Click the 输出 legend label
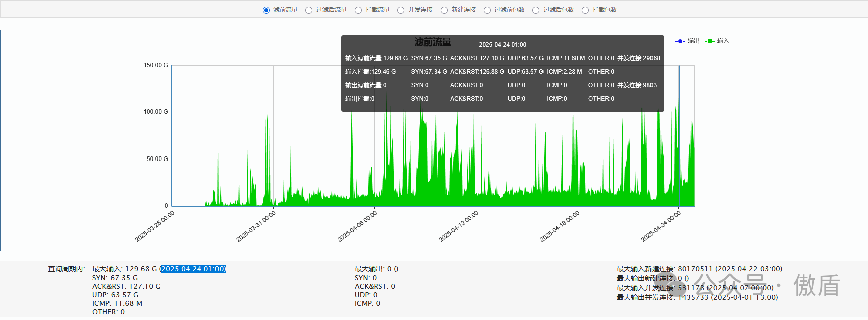The width and height of the screenshot is (868, 320). click(693, 41)
